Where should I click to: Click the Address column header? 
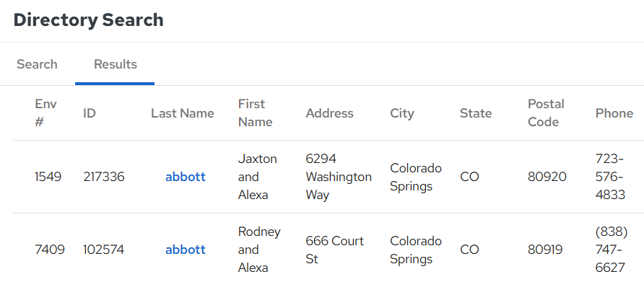(x=329, y=113)
